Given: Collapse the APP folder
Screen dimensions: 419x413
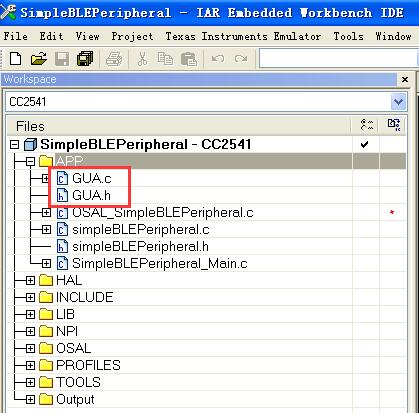Looking at the screenshot, I should click(30, 162).
